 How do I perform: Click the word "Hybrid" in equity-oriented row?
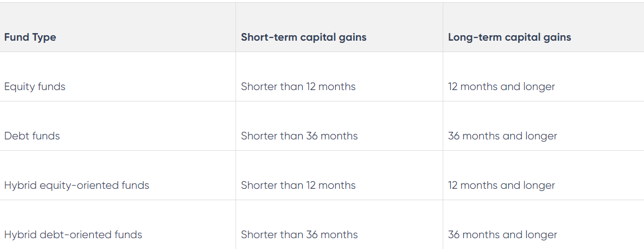pos(19,186)
